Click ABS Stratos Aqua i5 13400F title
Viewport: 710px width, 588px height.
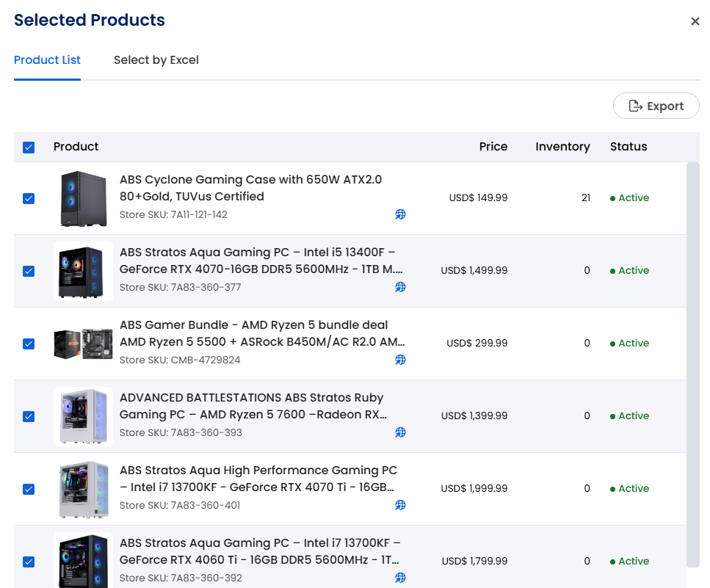coord(261,261)
